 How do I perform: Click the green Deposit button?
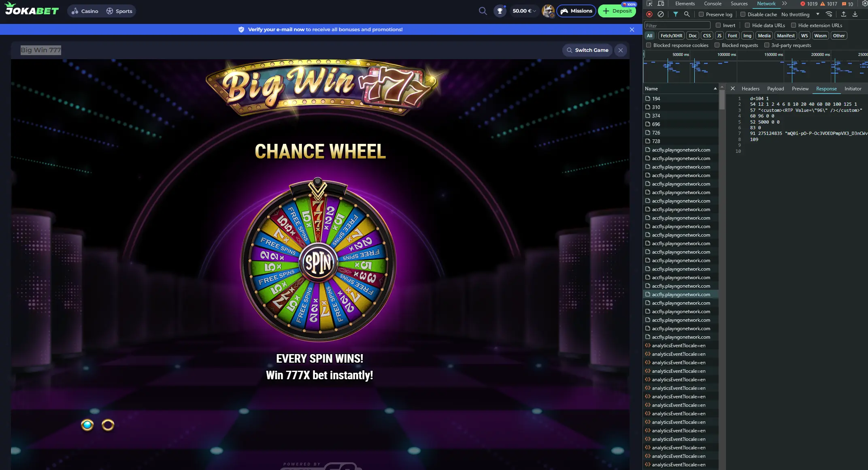[617, 11]
